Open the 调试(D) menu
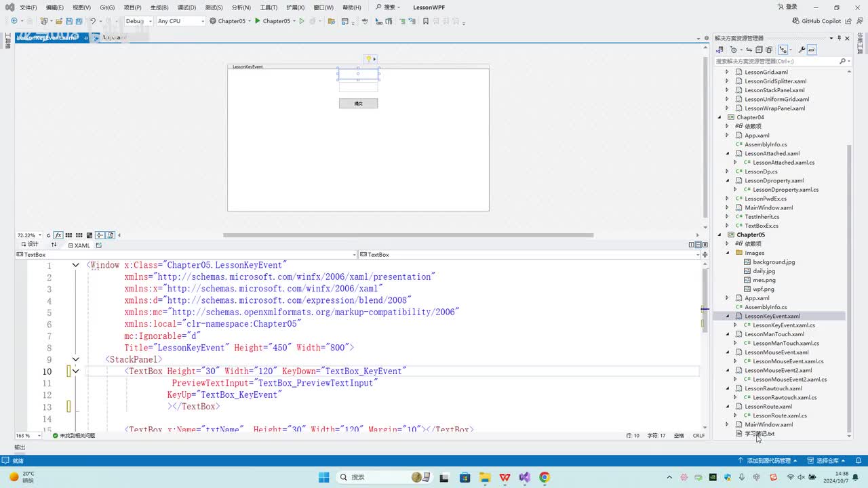The width and height of the screenshot is (868, 488). tap(186, 7)
